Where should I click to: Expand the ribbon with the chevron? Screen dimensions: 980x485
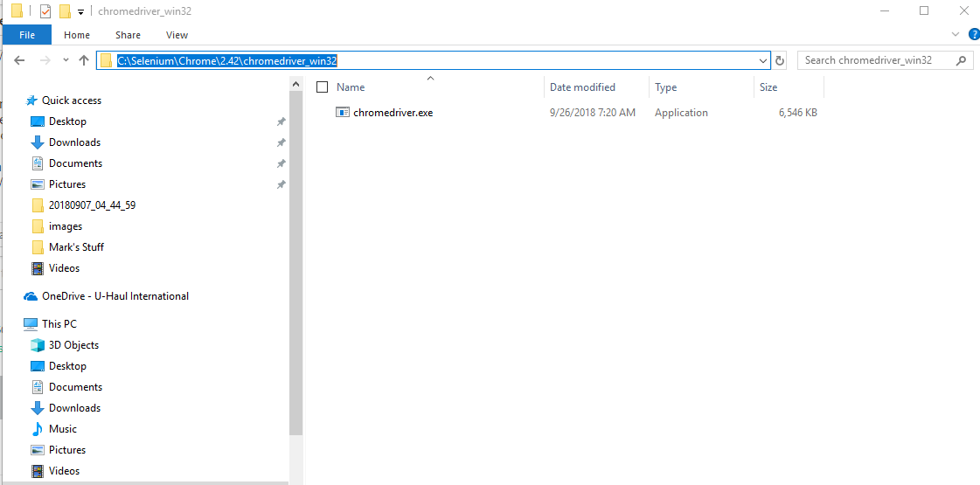click(955, 34)
